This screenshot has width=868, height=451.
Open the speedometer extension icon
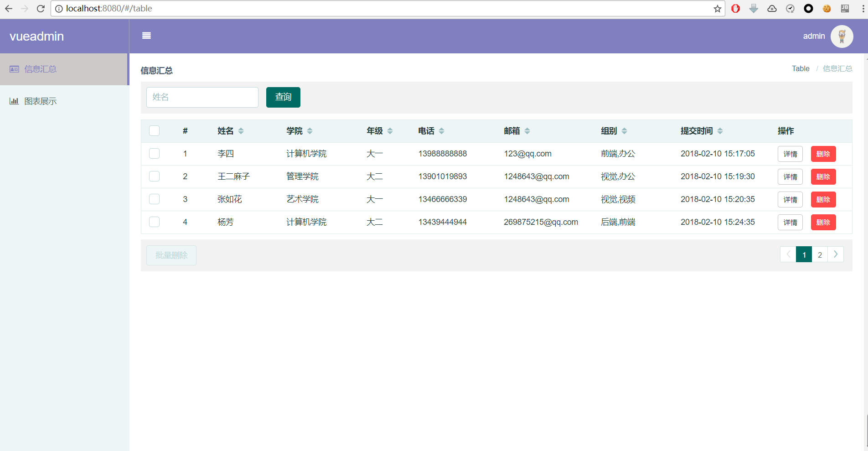pos(790,9)
